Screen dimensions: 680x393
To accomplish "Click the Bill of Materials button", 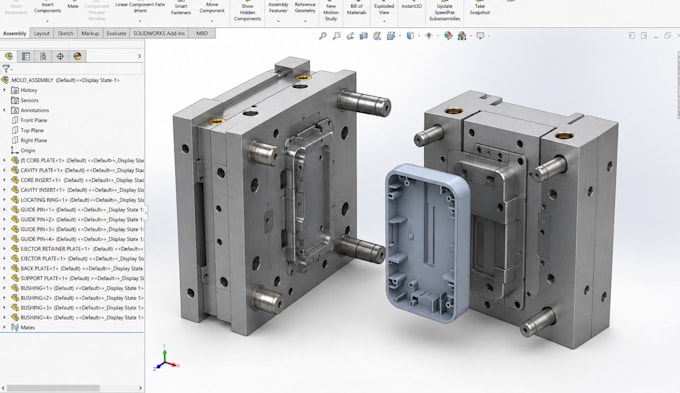I will pos(356,8).
